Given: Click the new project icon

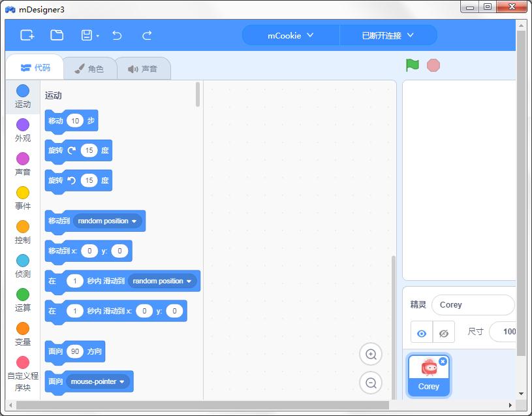Looking at the screenshot, I should pos(27,35).
